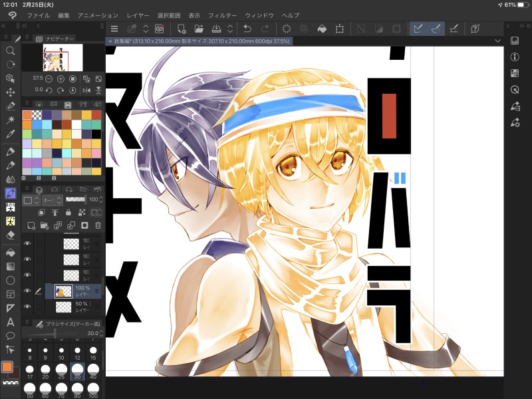
Task: Click the Save icon in command bar
Action: point(216,29)
